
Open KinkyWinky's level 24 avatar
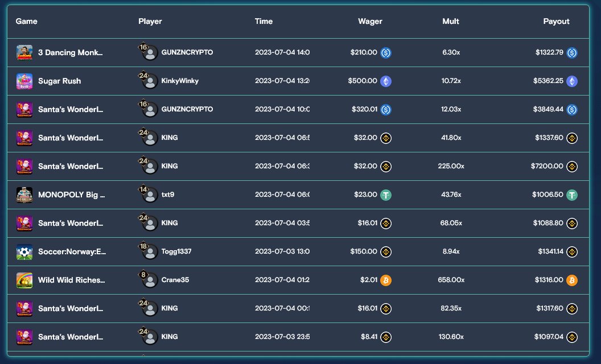pyautogui.click(x=149, y=80)
